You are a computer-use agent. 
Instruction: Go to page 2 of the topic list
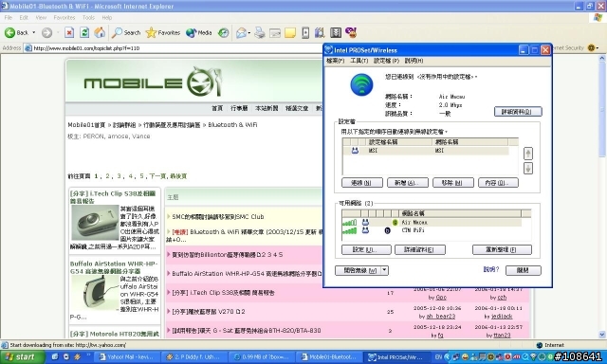click(107, 176)
